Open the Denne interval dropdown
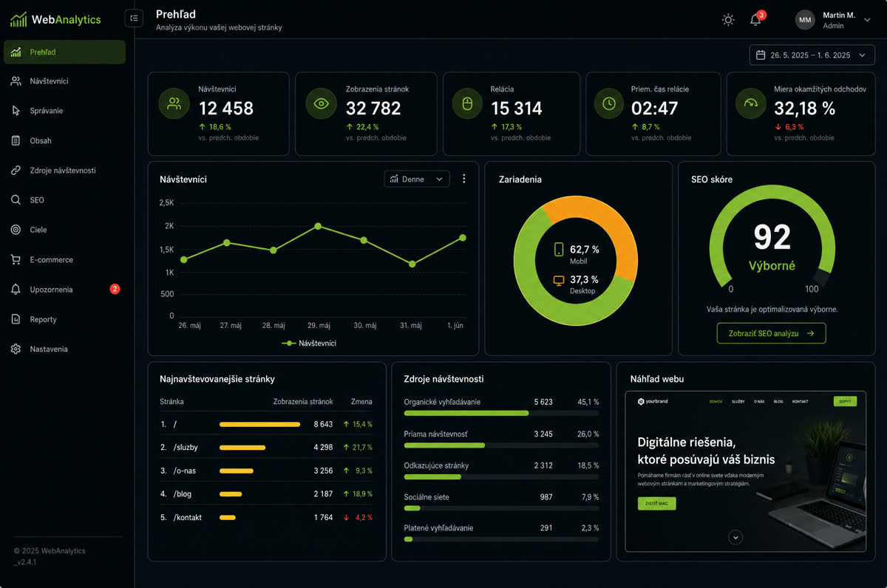The image size is (887, 588). tap(417, 179)
